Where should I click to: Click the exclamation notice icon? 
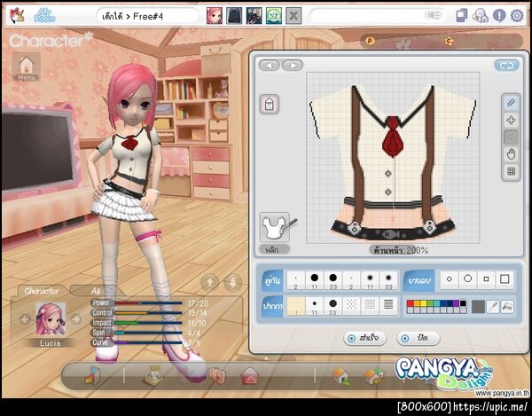pyautogui.click(x=499, y=16)
